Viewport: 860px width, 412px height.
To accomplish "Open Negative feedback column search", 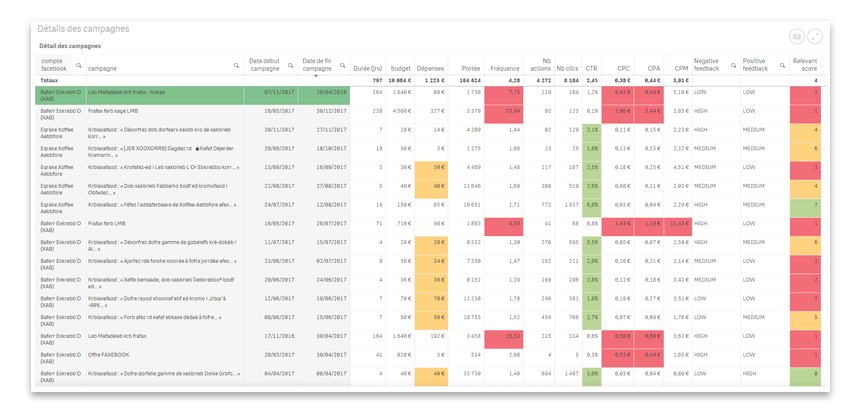I will 733,65.
